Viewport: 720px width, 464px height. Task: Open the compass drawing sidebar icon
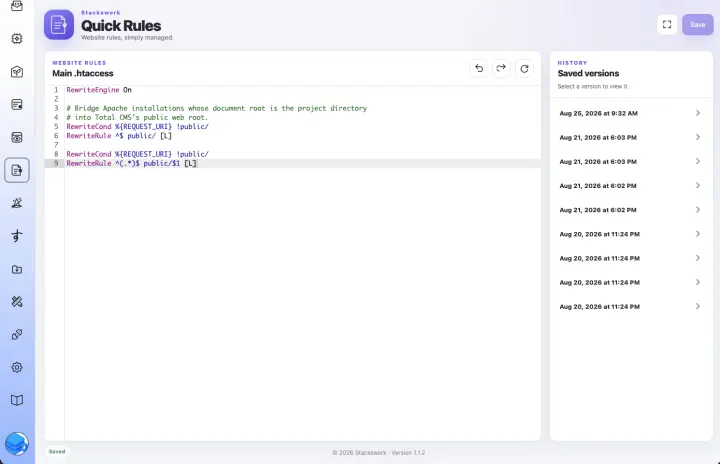(x=17, y=203)
